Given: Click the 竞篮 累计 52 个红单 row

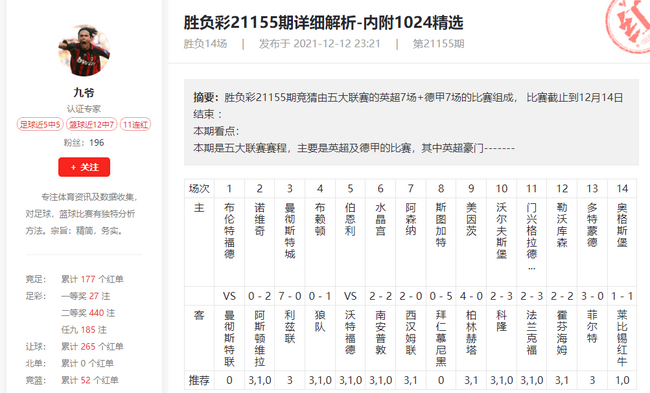Looking at the screenshot, I should 72,381.
